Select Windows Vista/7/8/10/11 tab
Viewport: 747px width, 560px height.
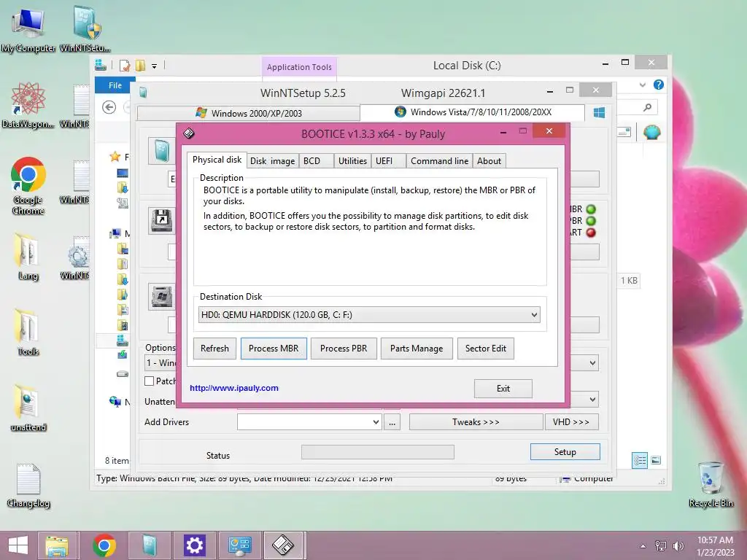tap(473, 112)
